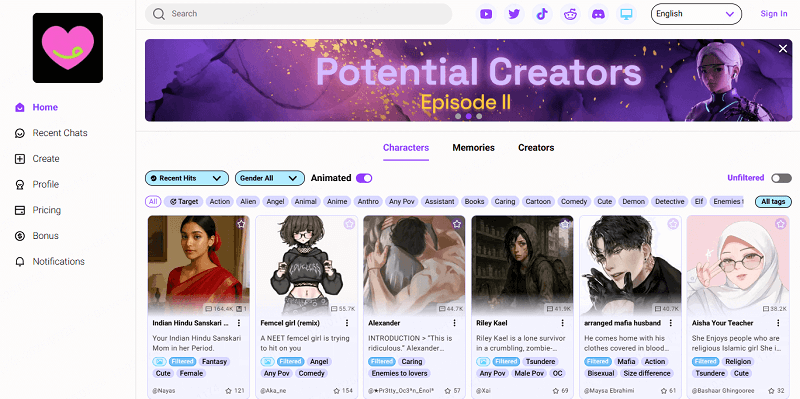Open options menu for Indian Hindu Sanskari
The width and height of the screenshot is (800, 399).
pos(239,323)
